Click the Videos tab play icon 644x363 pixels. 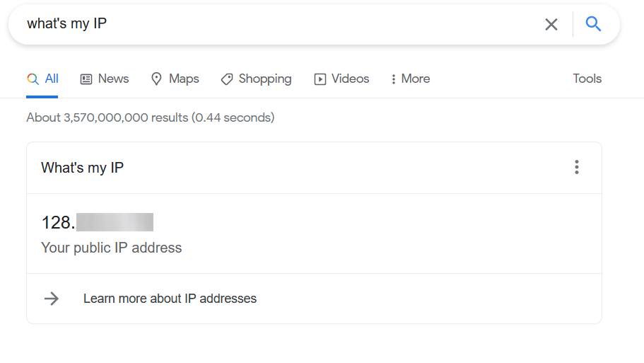(320, 79)
